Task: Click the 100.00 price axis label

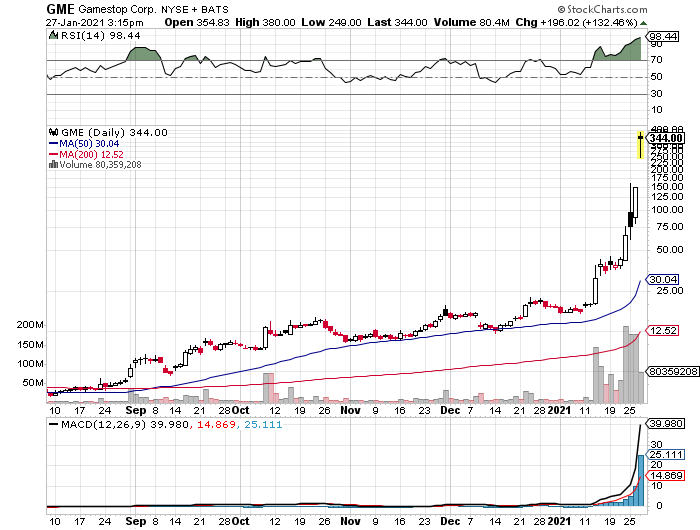Action: [667, 210]
